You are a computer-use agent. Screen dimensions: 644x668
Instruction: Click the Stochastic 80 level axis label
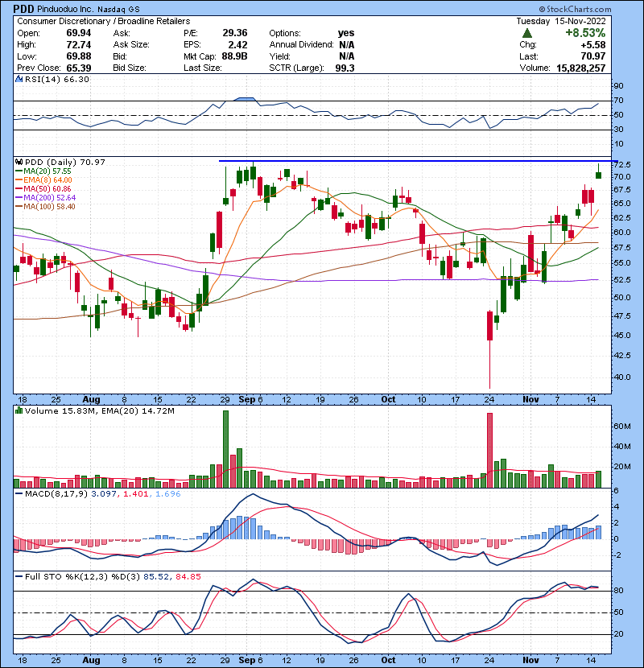pyautogui.click(x=618, y=591)
